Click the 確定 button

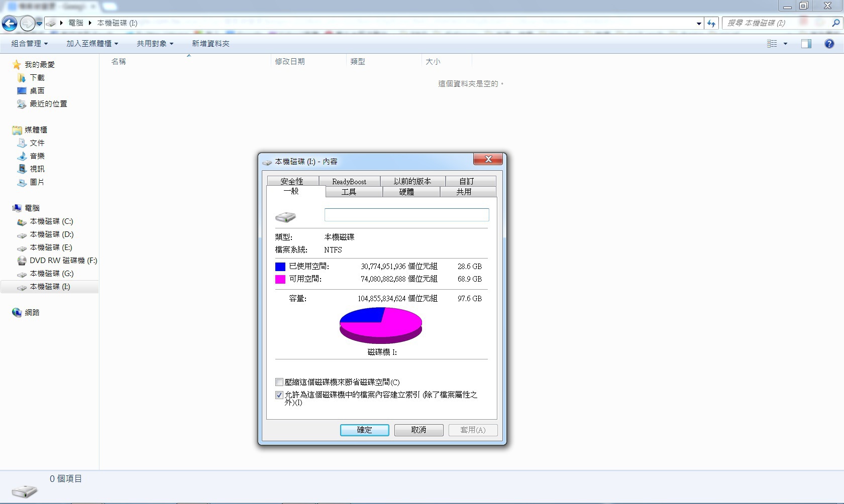(x=365, y=430)
